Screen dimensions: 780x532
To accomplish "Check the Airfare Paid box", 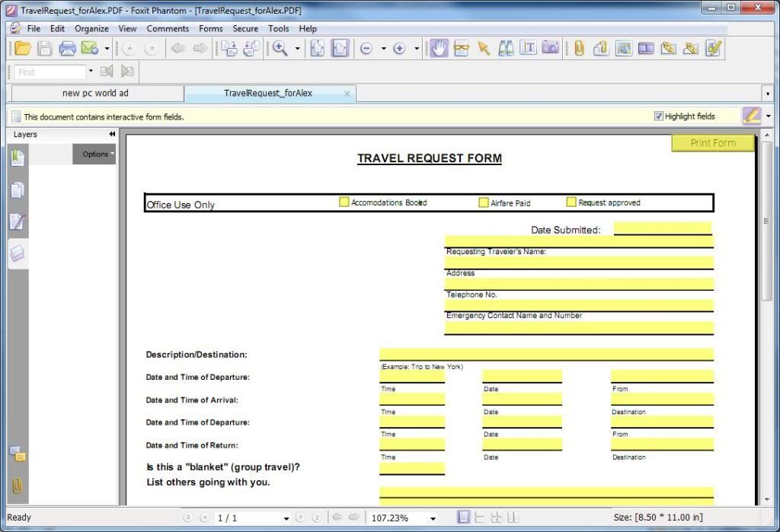I will pos(483,202).
